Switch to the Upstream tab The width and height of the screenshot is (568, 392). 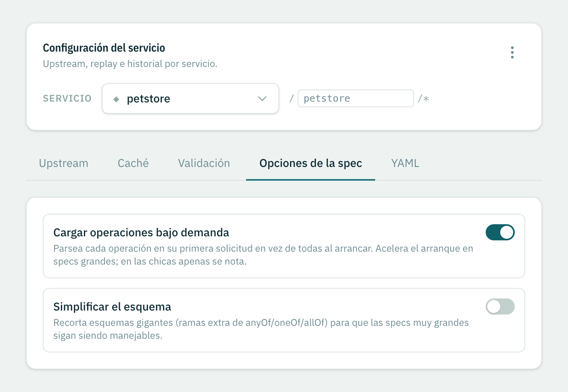64,163
